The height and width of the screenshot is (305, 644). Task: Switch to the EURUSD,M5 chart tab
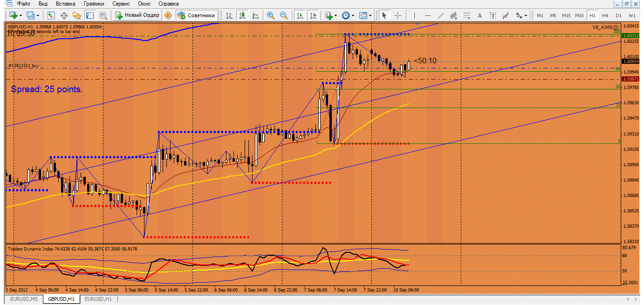pyautogui.click(x=24, y=299)
